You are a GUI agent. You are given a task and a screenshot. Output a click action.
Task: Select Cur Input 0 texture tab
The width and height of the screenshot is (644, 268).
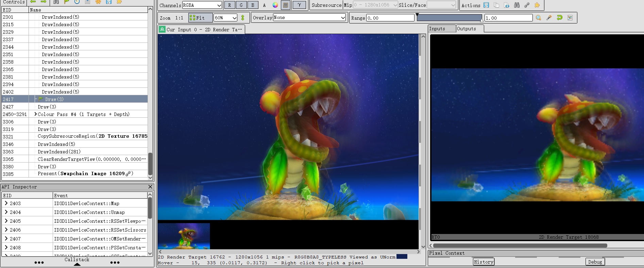(x=201, y=30)
